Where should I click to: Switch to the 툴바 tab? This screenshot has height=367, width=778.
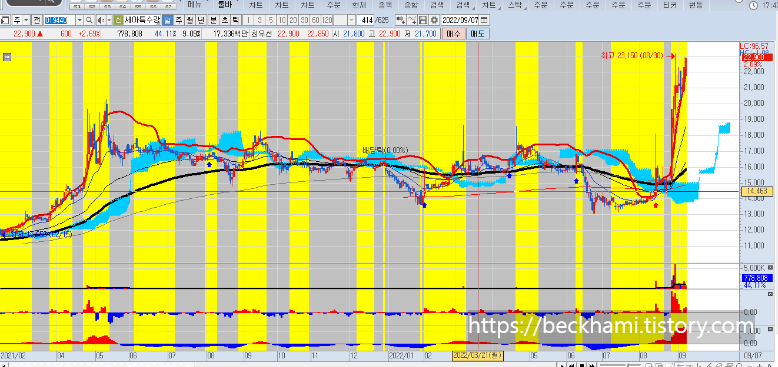click(x=226, y=5)
